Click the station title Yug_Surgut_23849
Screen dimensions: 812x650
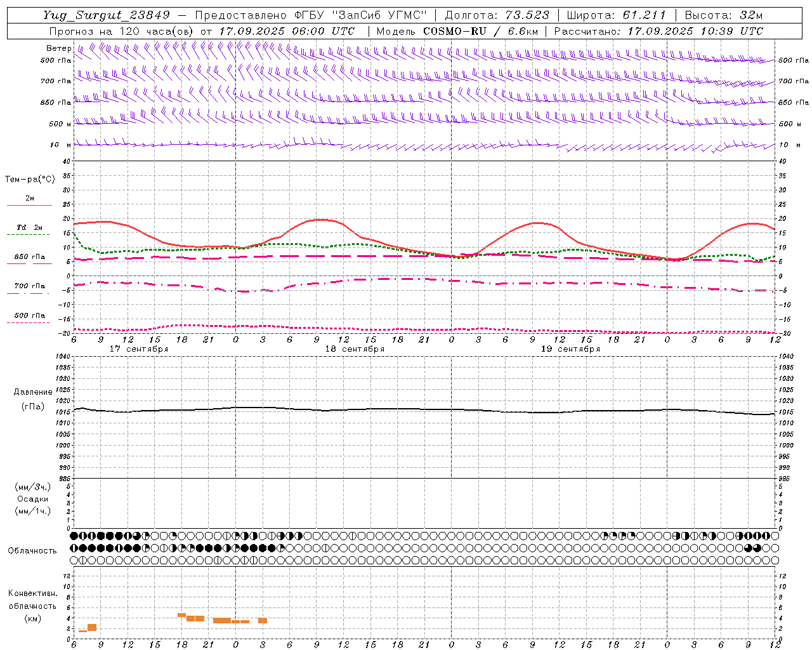(107, 15)
